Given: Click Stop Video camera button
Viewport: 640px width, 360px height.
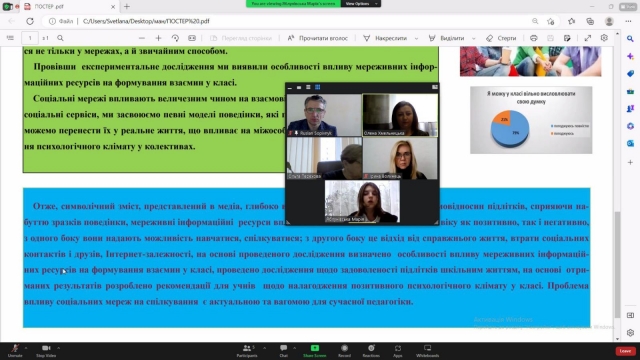Looking at the screenshot, I should [x=46, y=350].
